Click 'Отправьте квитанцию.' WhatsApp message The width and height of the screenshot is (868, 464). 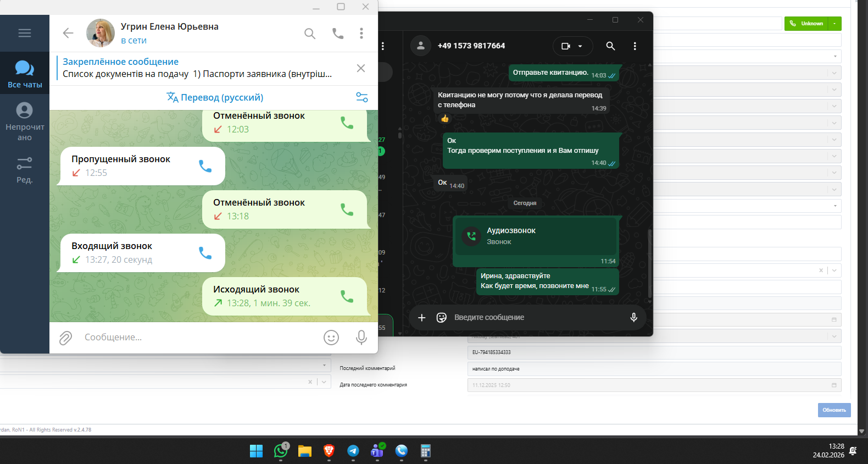pyautogui.click(x=564, y=73)
